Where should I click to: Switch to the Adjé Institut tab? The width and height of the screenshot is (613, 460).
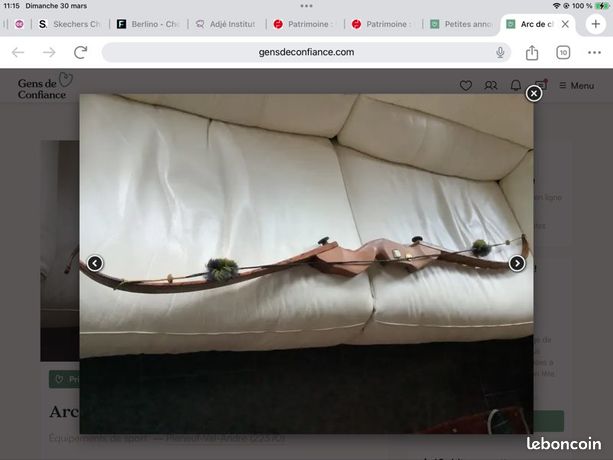pos(226,24)
